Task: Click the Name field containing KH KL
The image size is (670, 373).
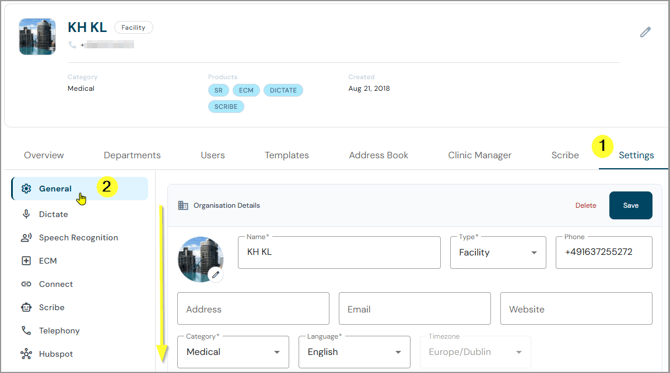Action: pos(339,253)
